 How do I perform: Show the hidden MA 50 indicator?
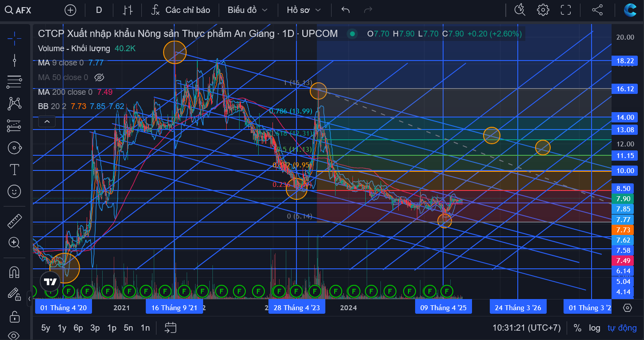(x=100, y=77)
